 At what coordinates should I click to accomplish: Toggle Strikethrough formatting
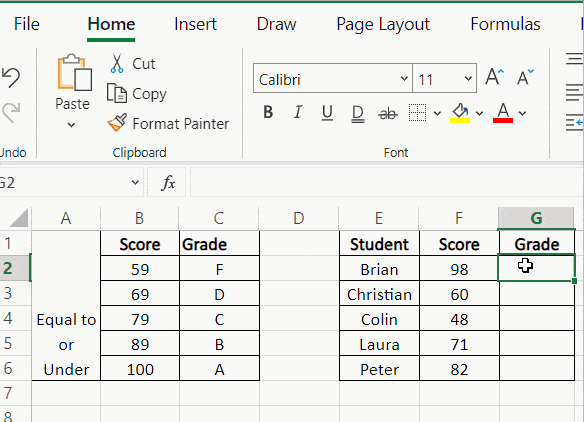pyautogui.click(x=388, y=113)
